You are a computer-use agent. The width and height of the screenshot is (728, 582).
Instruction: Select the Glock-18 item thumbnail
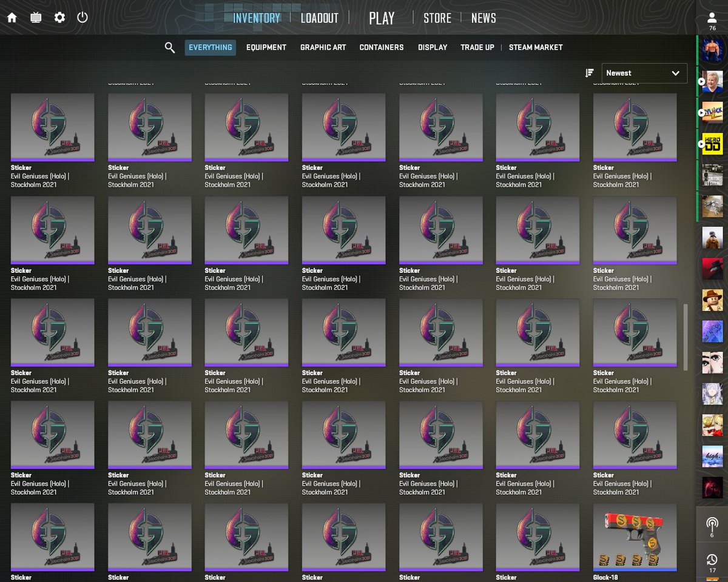(635, 537)
